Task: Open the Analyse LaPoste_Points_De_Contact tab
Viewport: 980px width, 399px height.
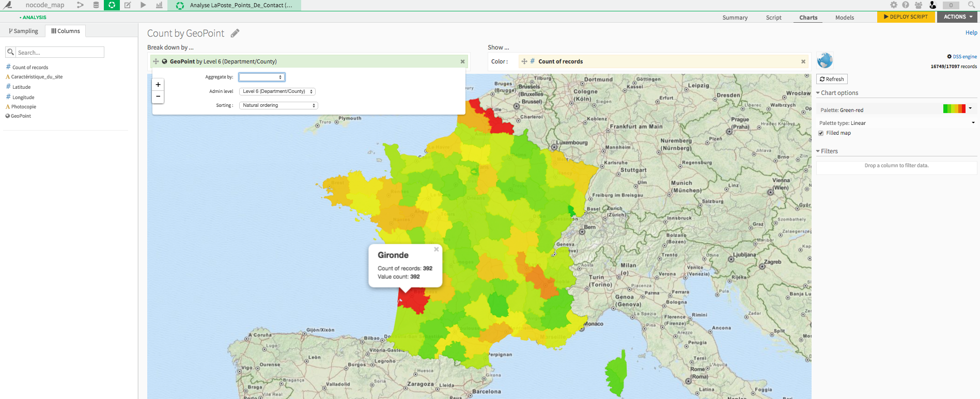Action: (x=235, y=5)
